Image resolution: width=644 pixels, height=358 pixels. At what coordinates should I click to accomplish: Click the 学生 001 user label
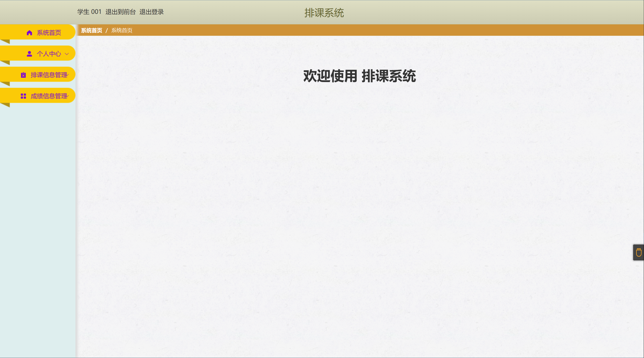(x=89, y=12)
